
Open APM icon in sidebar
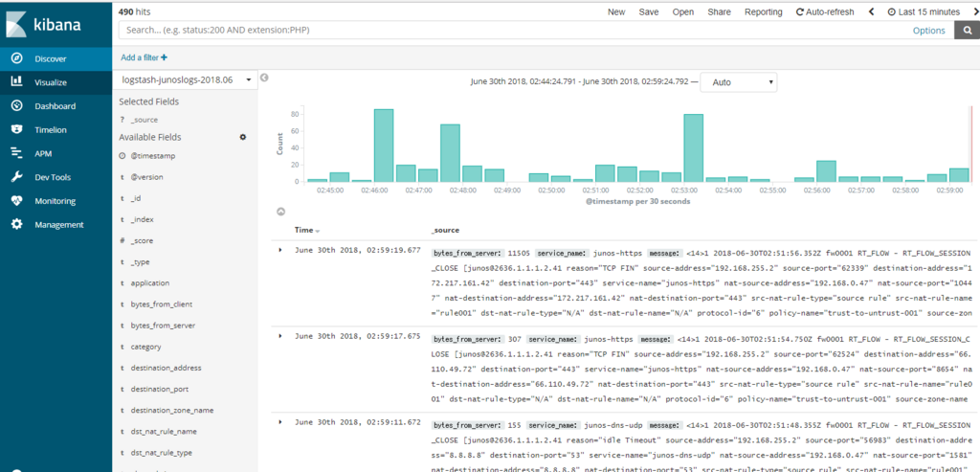[x=17, y=153]
